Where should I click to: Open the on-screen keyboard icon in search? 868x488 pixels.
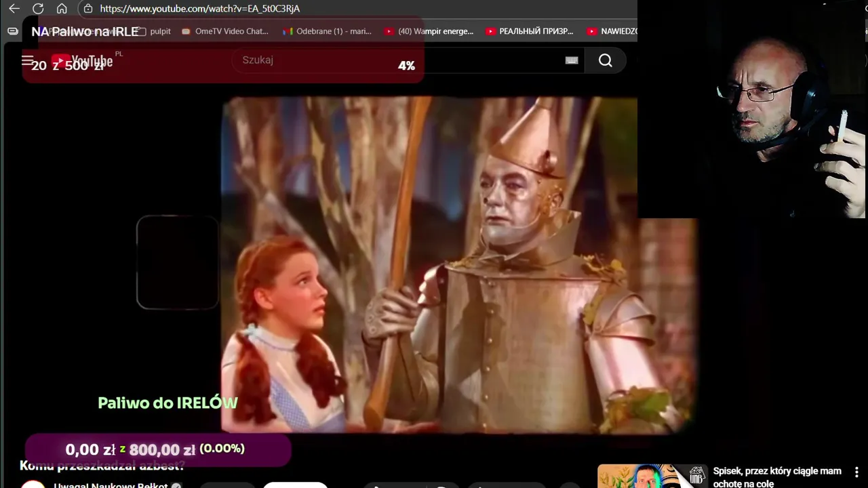pyautogui.click(x=572, y=60)
